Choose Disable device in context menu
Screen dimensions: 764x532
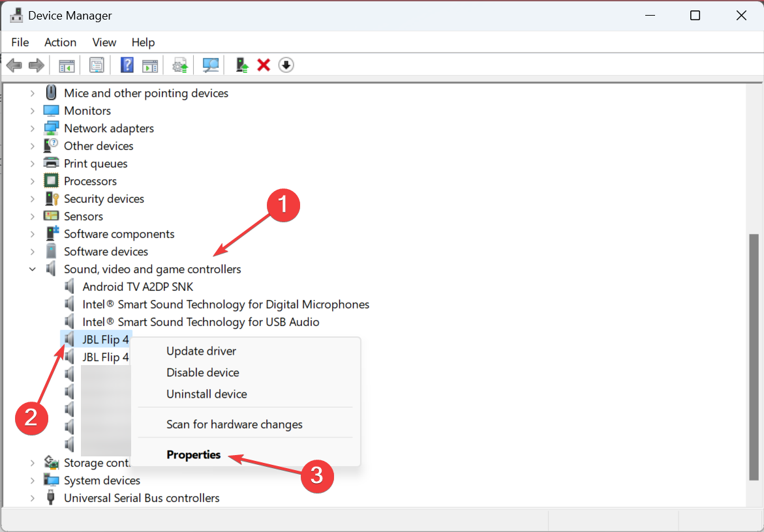(202, 372)
